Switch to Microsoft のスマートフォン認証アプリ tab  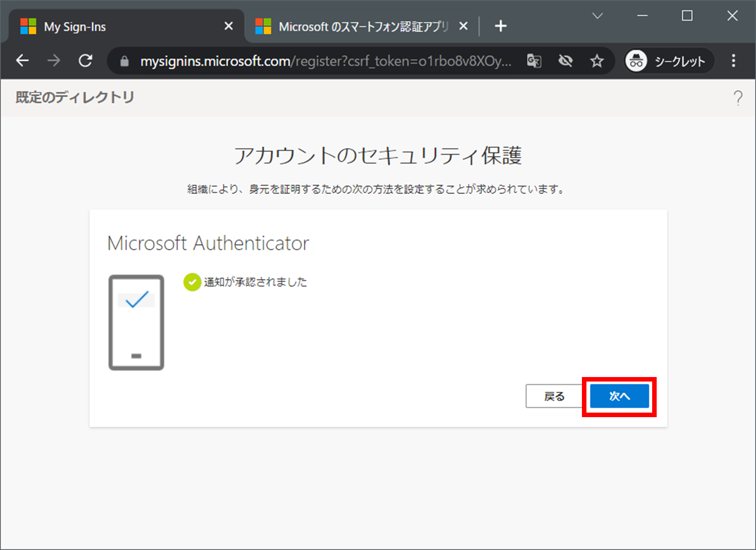coord(362,27)
